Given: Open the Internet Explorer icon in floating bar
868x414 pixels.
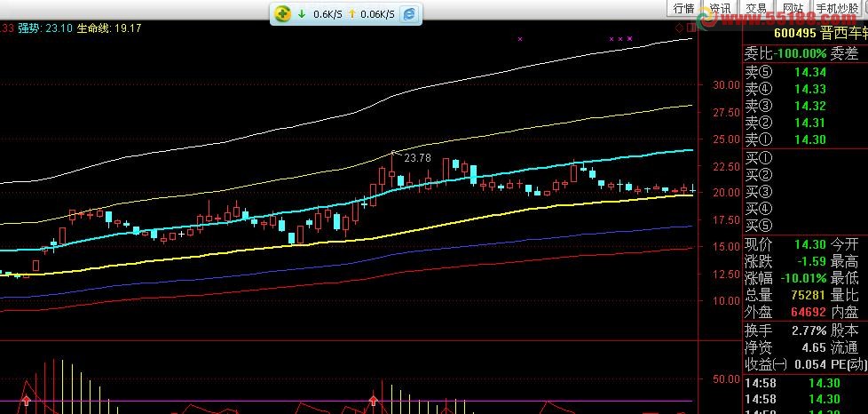Looking at the screenshot, I should 408,14.
